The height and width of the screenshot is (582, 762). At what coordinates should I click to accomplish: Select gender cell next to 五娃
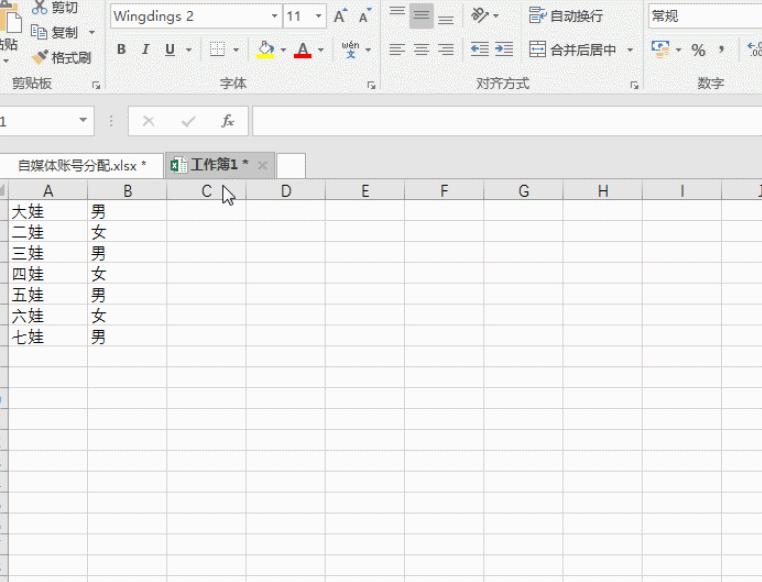pyautogui.click(x=127, y=294)
